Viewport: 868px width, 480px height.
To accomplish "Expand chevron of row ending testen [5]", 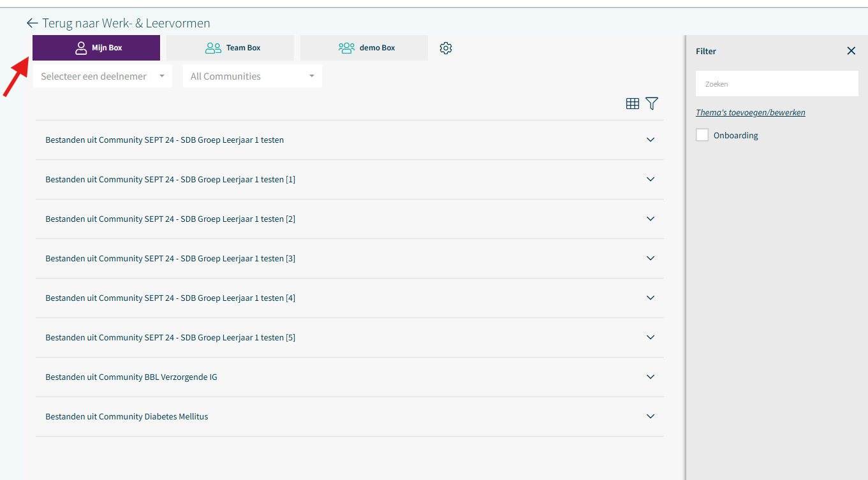I will (651, 337).
